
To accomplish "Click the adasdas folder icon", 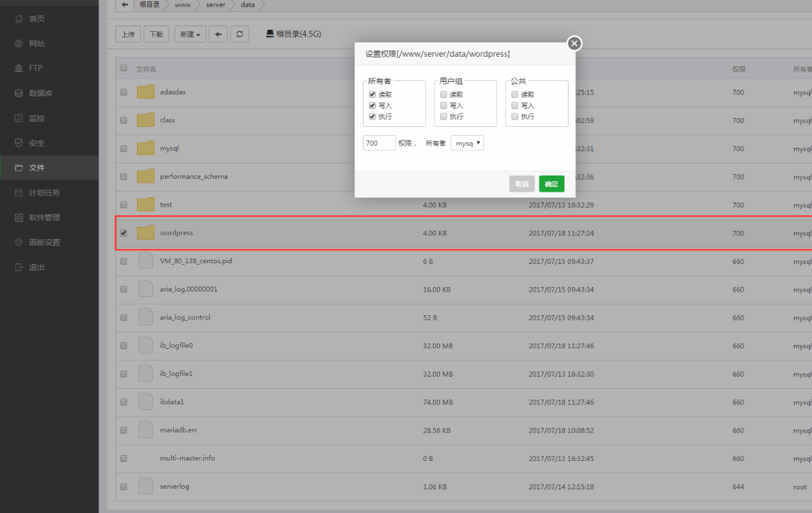I will tap(146, 92).
